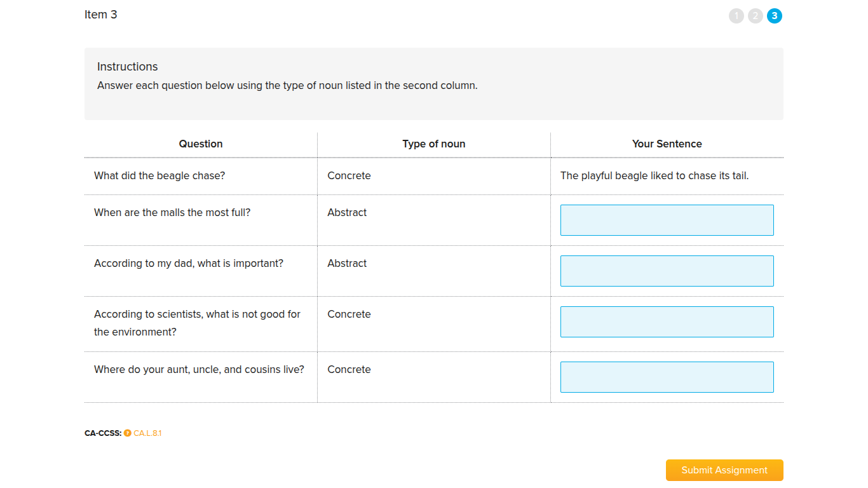Click the 'Item 3' title
Screen dimensions: 868x488
(x=101, y=14)
